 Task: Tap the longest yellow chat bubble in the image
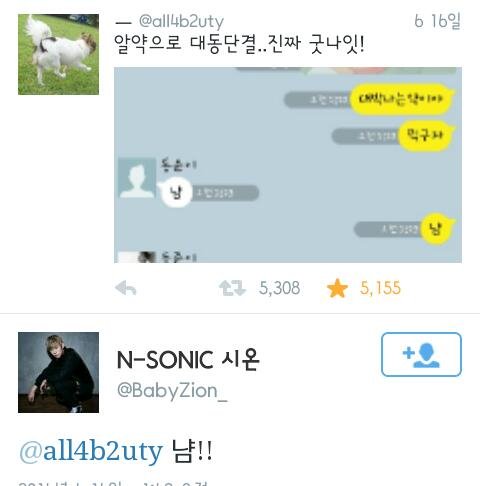coord(402,99)
